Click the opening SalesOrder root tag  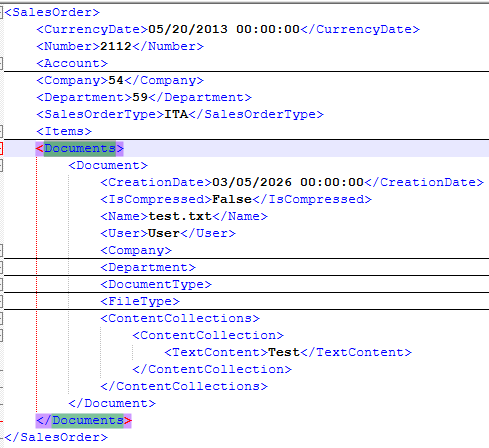52,13
